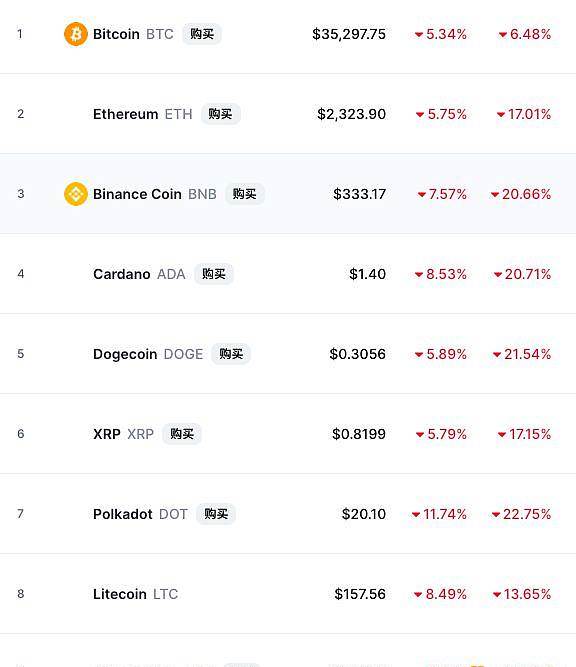Click the 购买 button next to Ethereum ETH
Image resolution: width=576 pixels, height=667 pixels.
pos(220,114)
